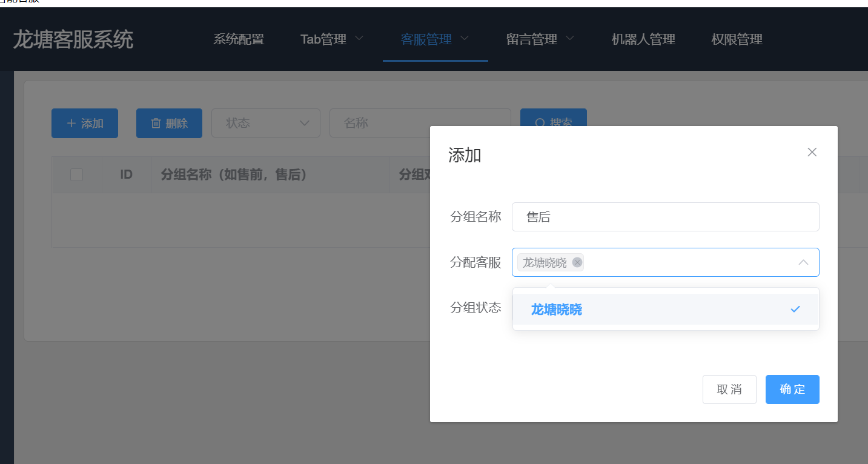Select 龙塘晓晓 option in dropdown list

coord(666,310)
